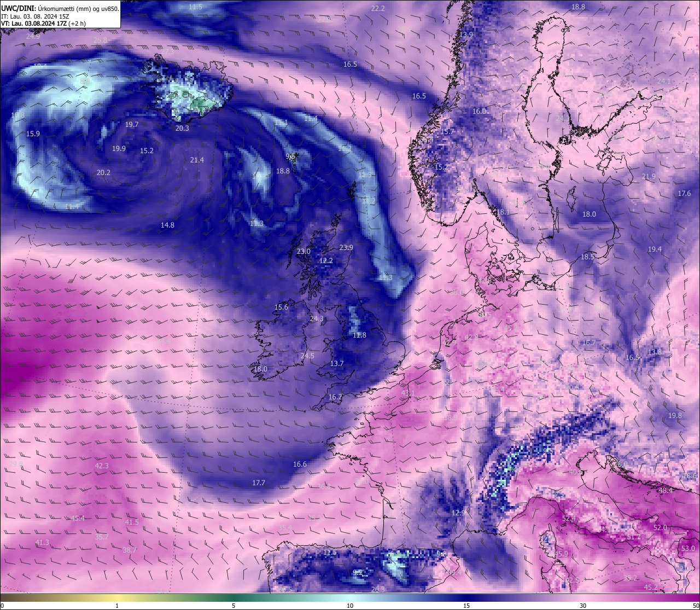
Task: Click the 30 label on the color scale
Action: [x=583, y=606]
